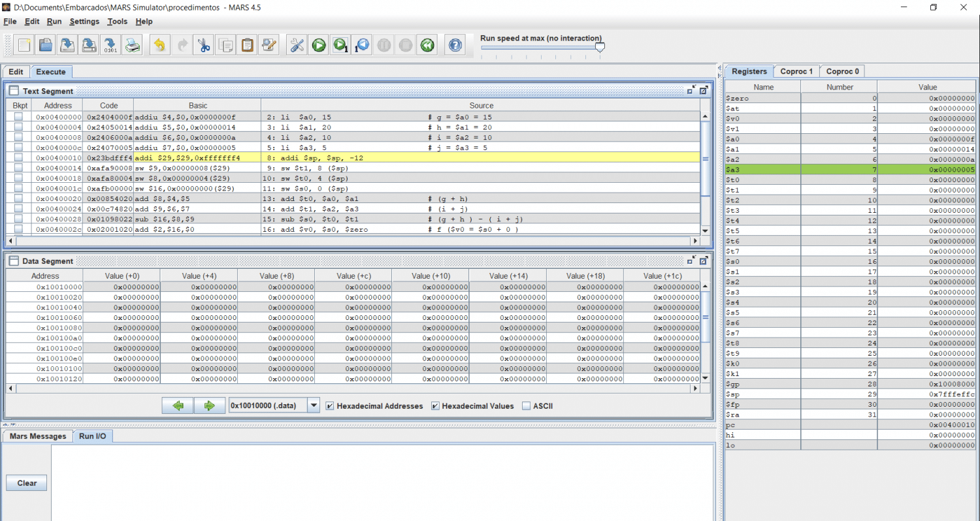The image size is (980, 521).
Task: Toggle Hexadecimal Addresses checkbox
Action: [x=374, y=405]
